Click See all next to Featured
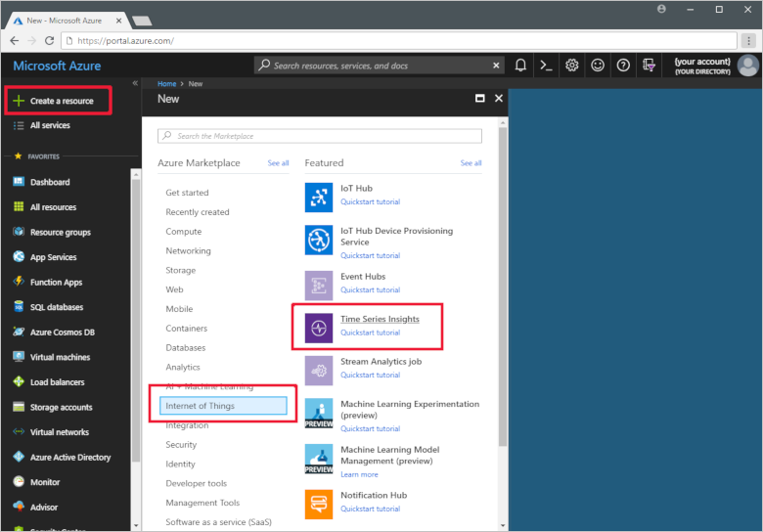 471,163
